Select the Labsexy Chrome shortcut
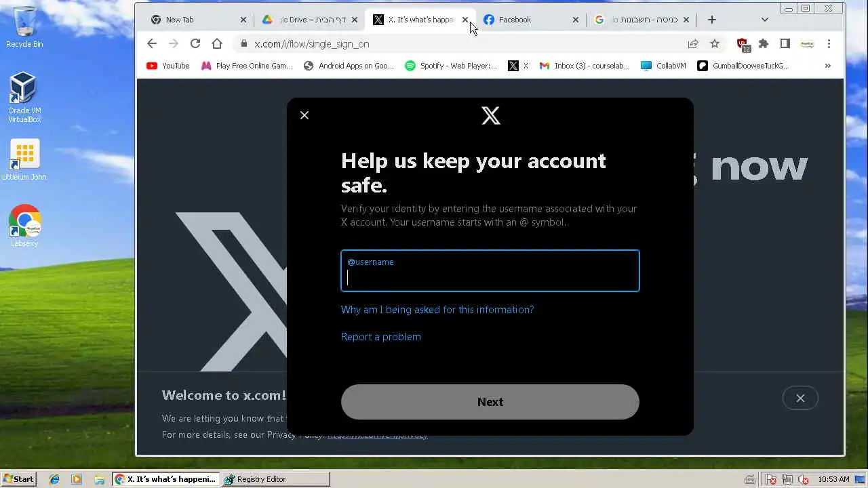Image resolution: width=868 pixels, height=488 pixels. click(24, 226)
